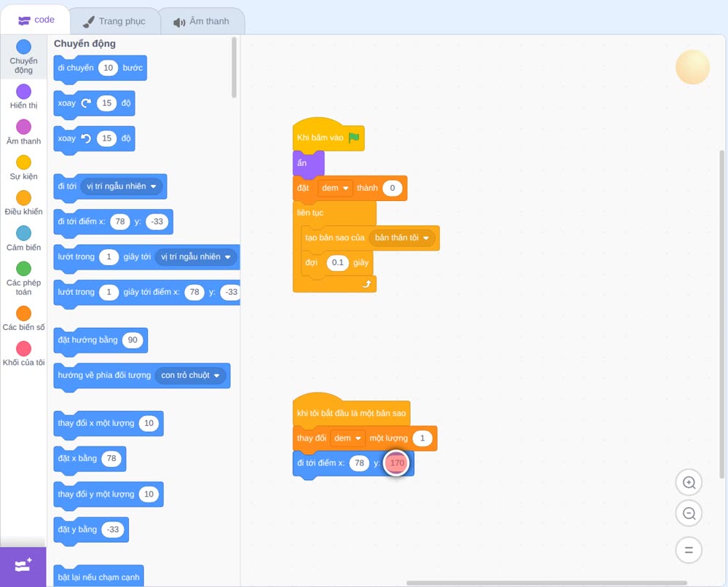Select the Chuyển động category circle
The height and width of the screenshot is (587, 728).
(x=24, y=47)
